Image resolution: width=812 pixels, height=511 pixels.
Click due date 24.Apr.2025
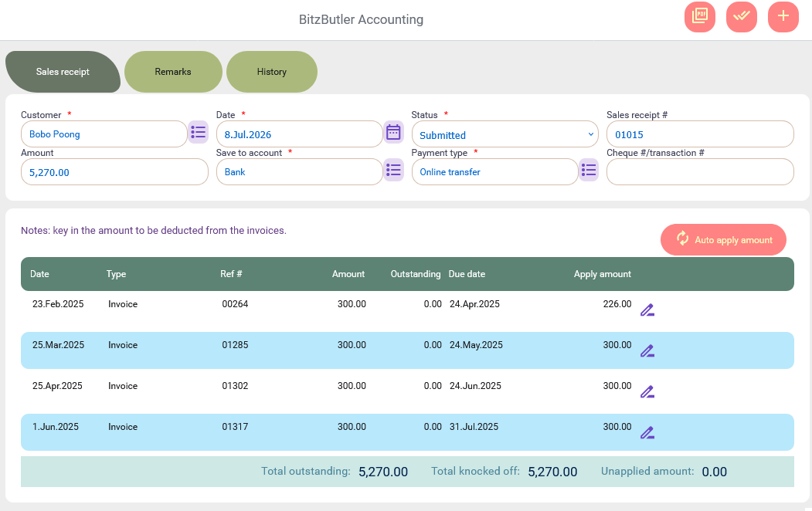coord(474,304)
